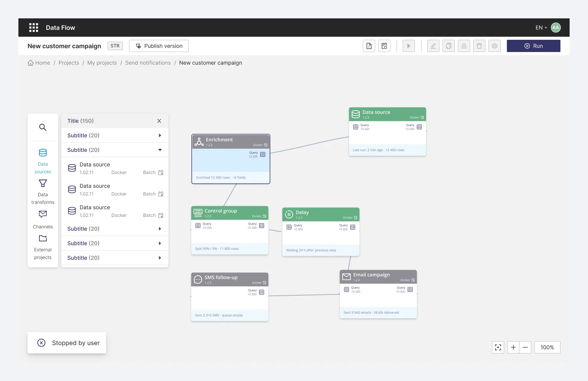588x381 pixels.
Task: Click the 100% zoom level field
Action: click(x=547, y=347)
